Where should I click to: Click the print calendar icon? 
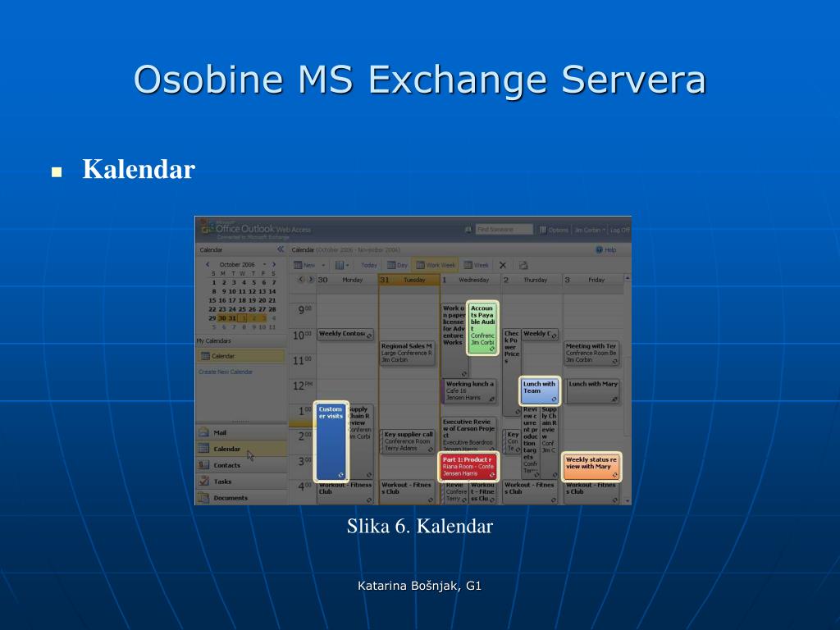click(x=523, y=265)
